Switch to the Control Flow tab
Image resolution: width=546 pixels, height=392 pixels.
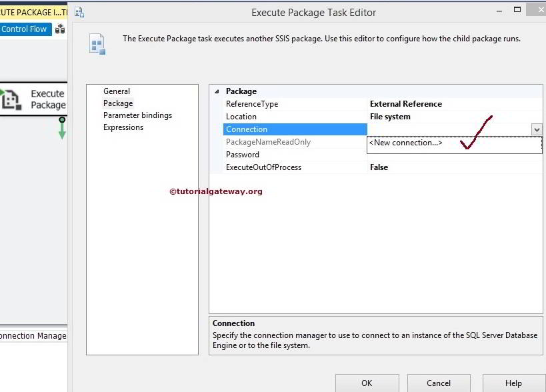click(23, 29)
